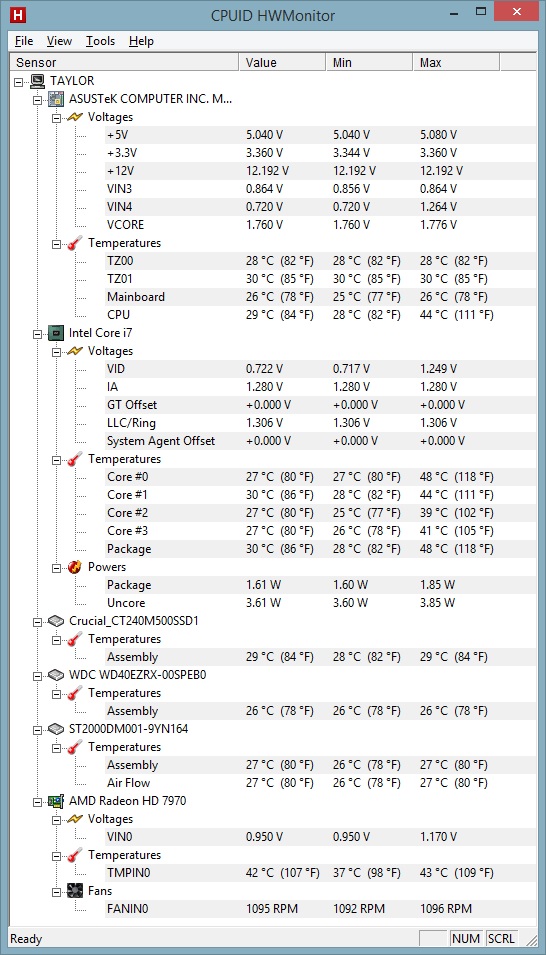Open the View menu
This screenshot has width=546, height=955.
(x=59, y=41)
